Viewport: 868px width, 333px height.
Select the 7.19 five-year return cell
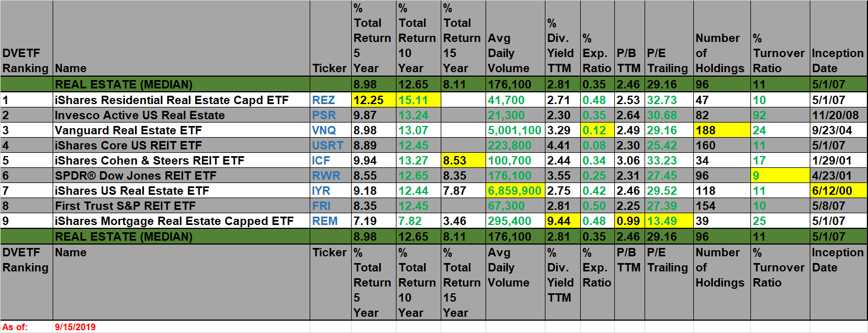point(374,221)
